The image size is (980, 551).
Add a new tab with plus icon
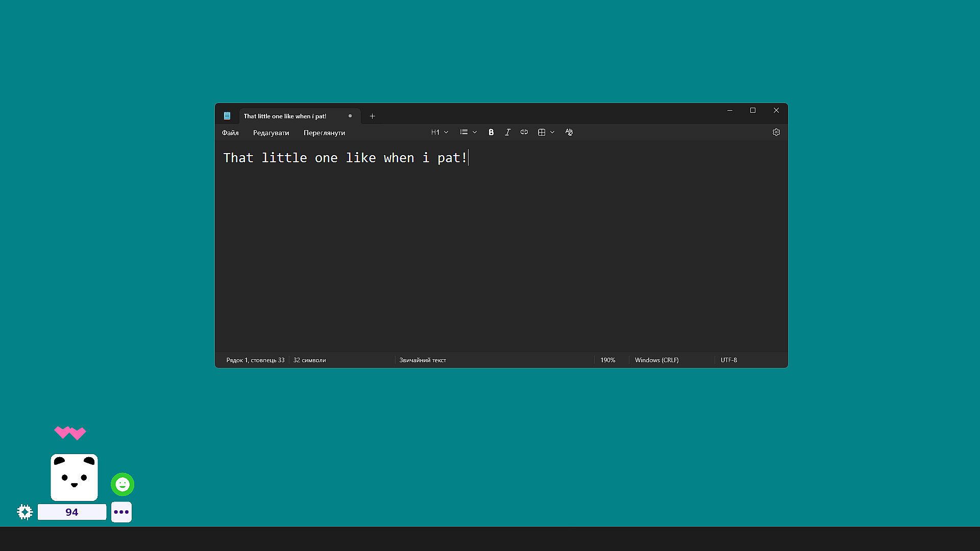click(372, 116)
